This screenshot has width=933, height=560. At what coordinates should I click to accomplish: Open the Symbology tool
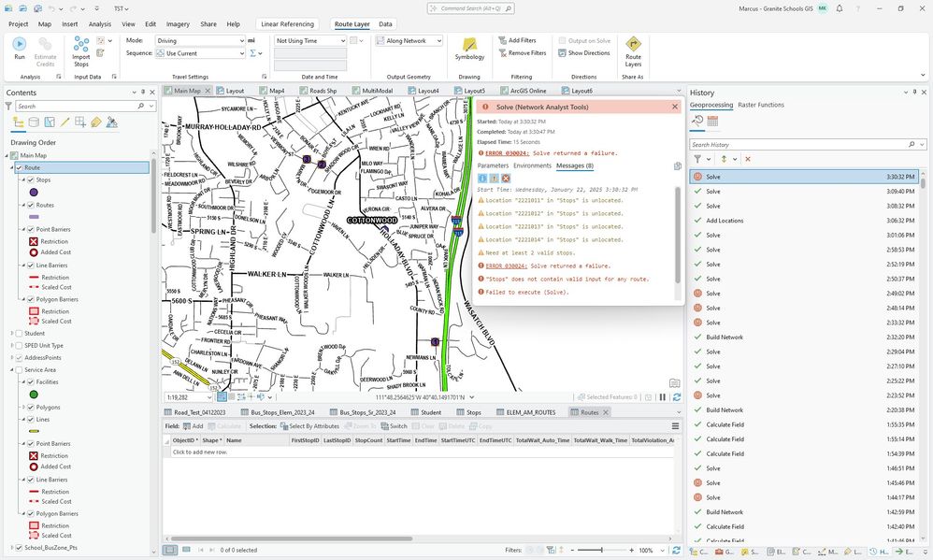click(469, 49)
